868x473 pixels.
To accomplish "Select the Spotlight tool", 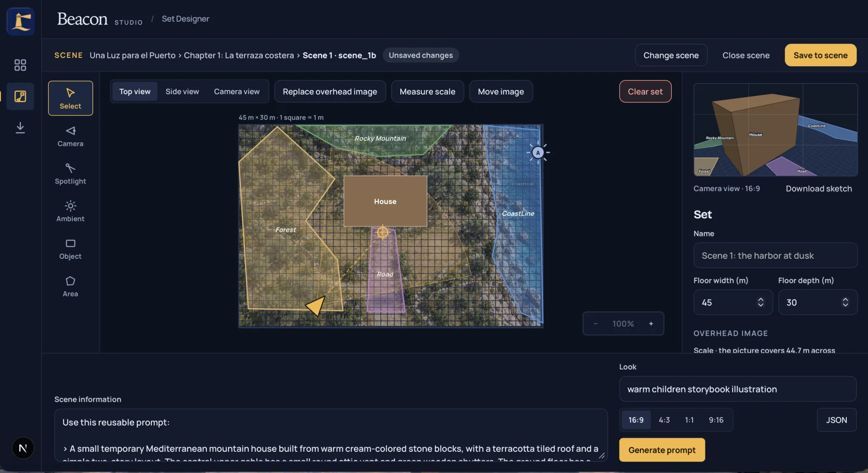I will tap(70, 174).
